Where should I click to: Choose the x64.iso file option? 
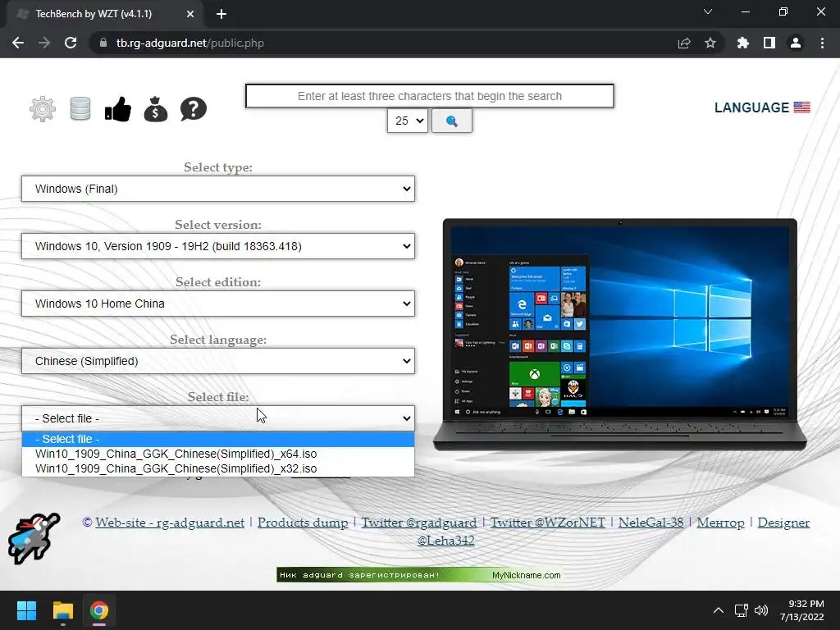[218, 454]
